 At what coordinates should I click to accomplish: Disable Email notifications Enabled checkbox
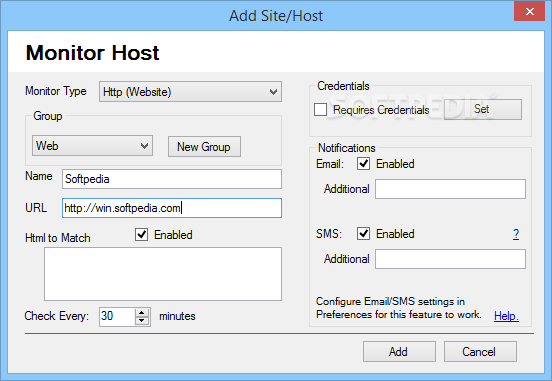(364, 164)
